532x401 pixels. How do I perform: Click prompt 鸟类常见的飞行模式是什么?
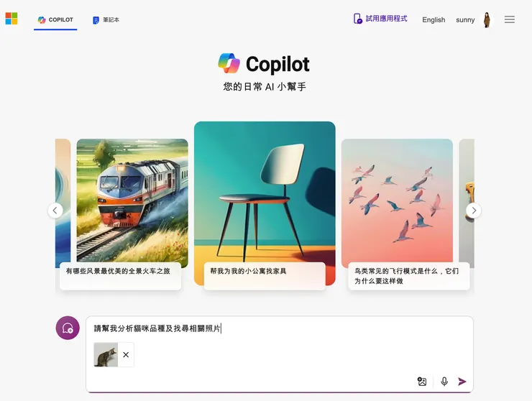[409, 276]
